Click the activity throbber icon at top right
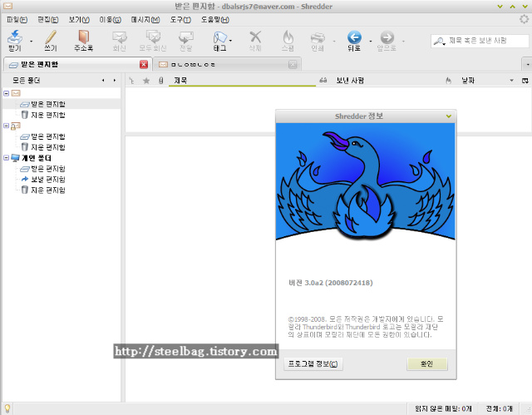532x415 pixels. (524, 19)
